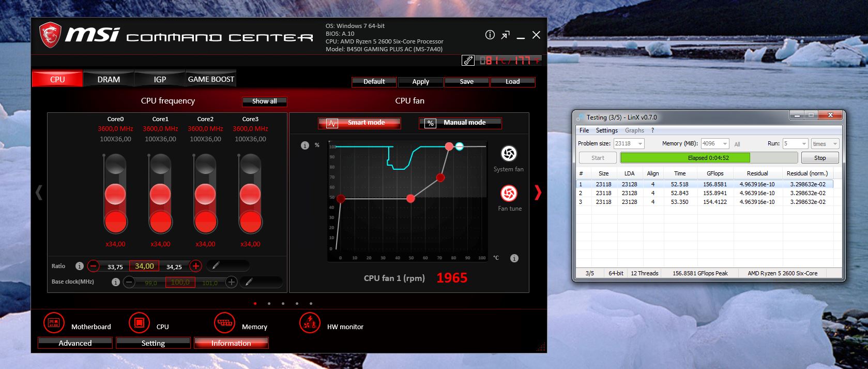Click Show all cores button
The image size is (868, 369).
[265, 101]
